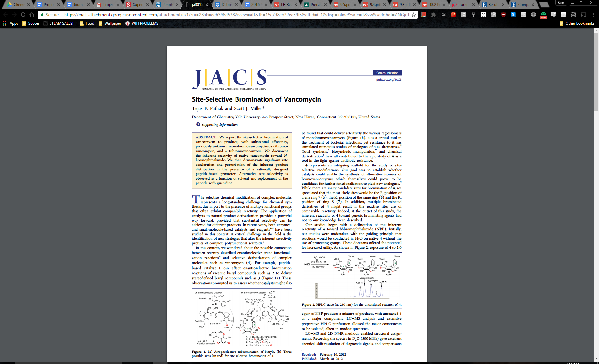Open the puzzle piece extension icon
599x364 pixels.
click(434, 15)
